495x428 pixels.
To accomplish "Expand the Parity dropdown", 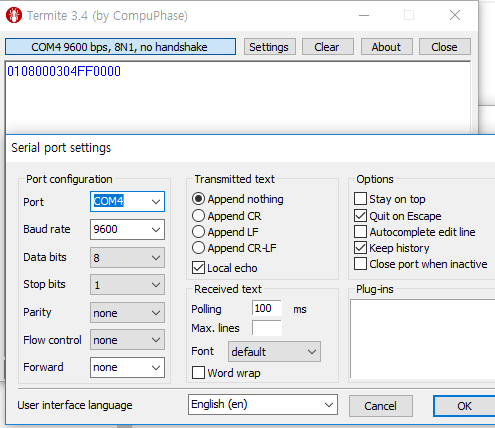I will [127, 313].
